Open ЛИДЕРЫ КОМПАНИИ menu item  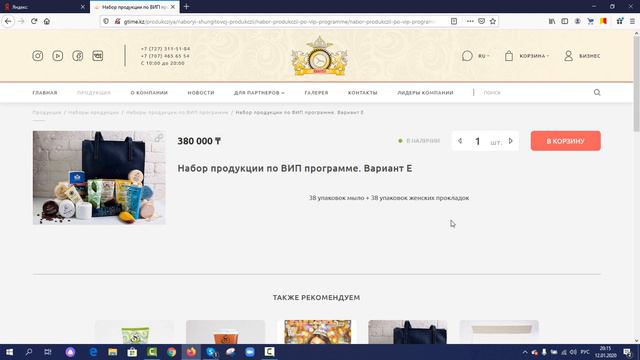click(x=425, y=93)
